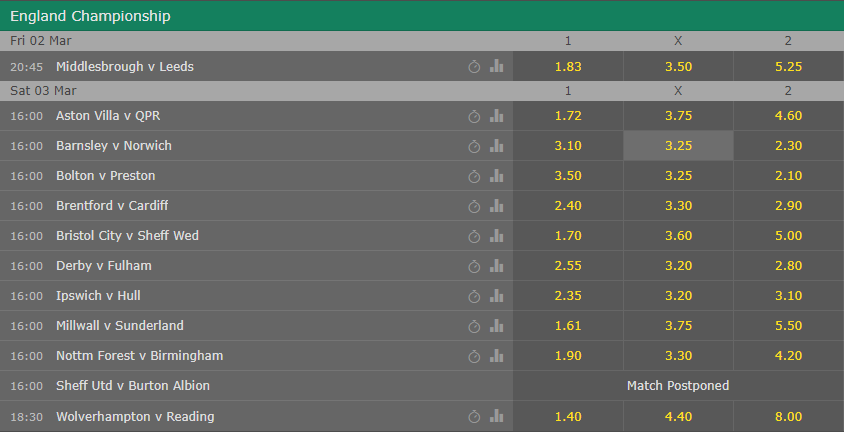Select Sheff Wed away odds 5.00
This screenshot has height=432, width=844.
(789, 236)
